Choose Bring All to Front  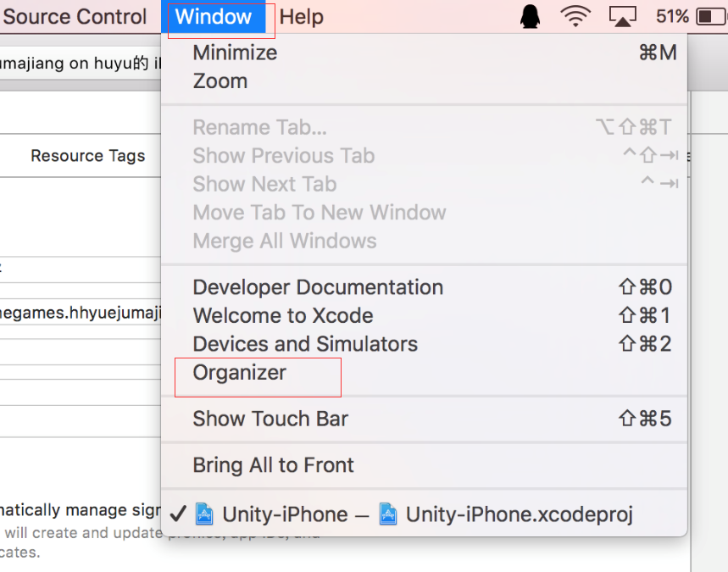[273, 465]
